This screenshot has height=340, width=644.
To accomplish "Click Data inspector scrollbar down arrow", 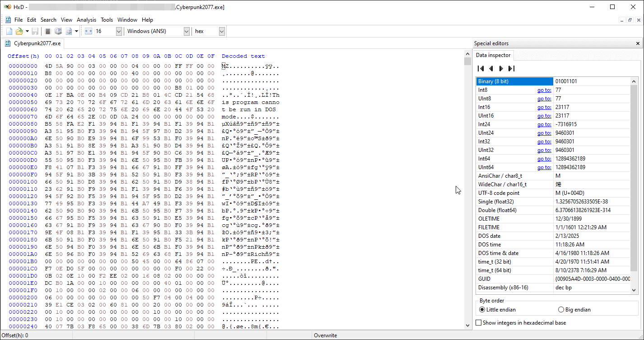I will pyautogui.click(x=634, y=290).
